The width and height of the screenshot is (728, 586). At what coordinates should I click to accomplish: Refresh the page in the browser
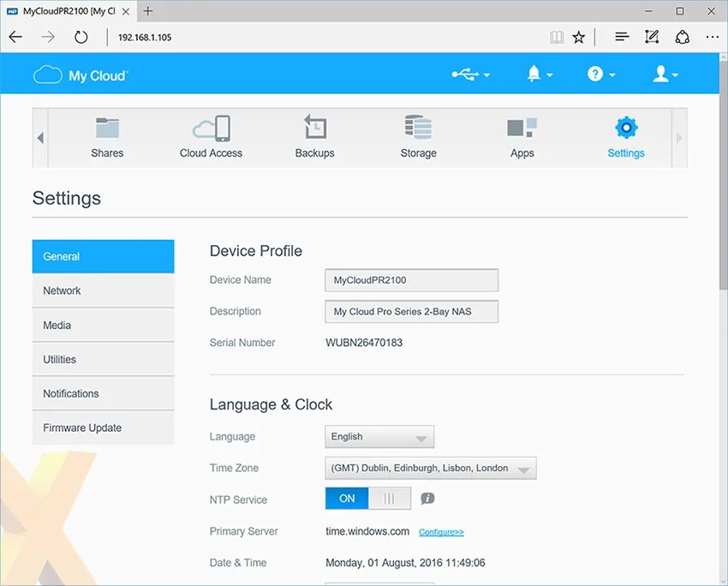pos(81,37)
